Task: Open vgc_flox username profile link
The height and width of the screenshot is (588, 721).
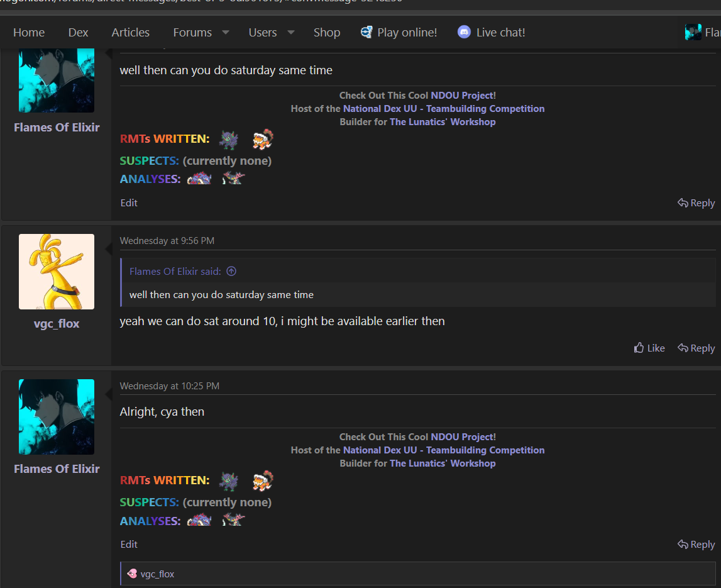Action: tap(57, 323)
